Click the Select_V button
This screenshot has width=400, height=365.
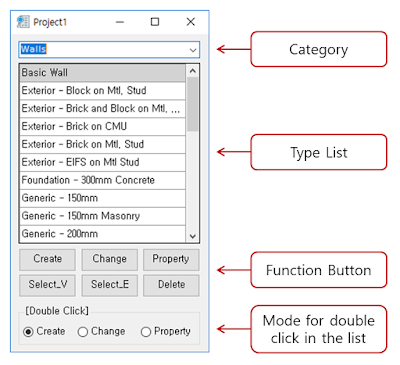pyautogui.click(x=47, y=285)
